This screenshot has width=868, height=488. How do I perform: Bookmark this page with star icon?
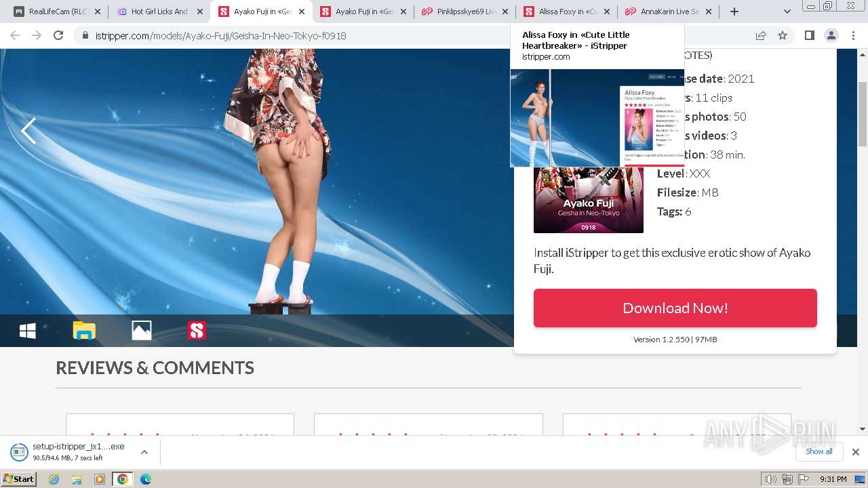(x=783, y=35)
